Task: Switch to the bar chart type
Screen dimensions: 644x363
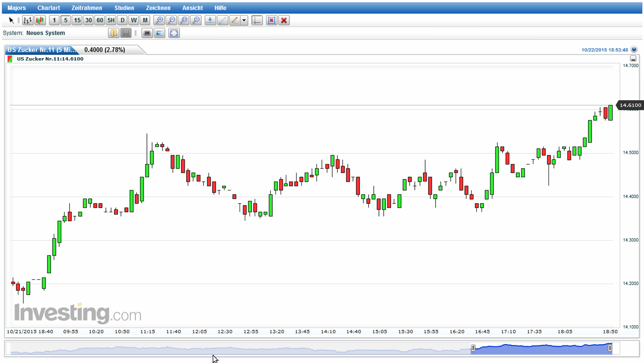Action: tap(28, 20)
